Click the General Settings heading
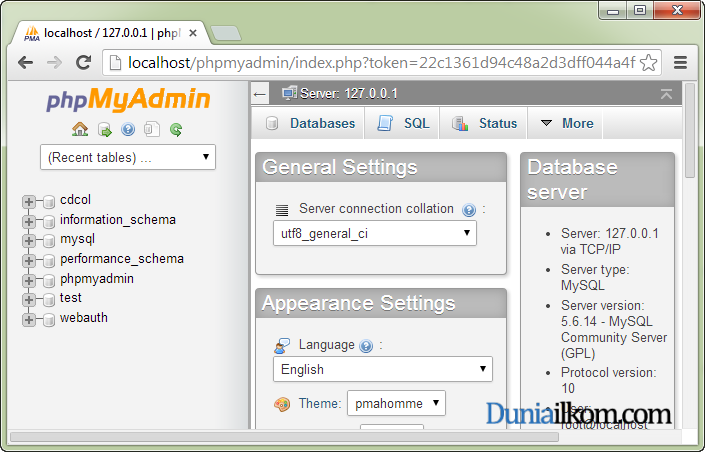Viewport: 705px width, 452px height. pyautogui.click(x=340, y=167)
